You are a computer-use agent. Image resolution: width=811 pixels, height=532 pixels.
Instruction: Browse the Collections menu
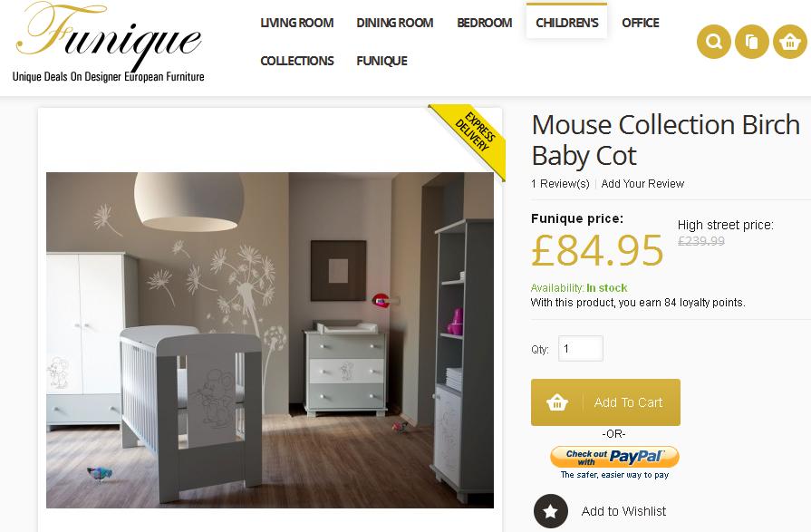(x=297, y=61)
